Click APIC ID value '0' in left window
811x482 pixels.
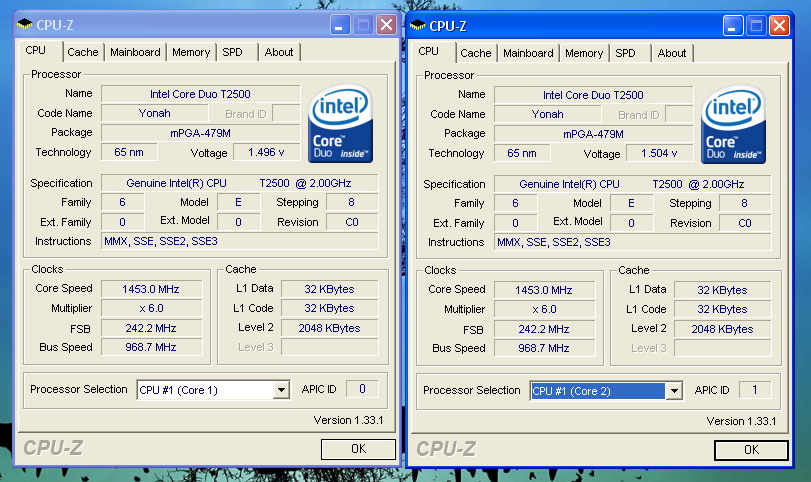pyautogui.click(x=362, y=389)
